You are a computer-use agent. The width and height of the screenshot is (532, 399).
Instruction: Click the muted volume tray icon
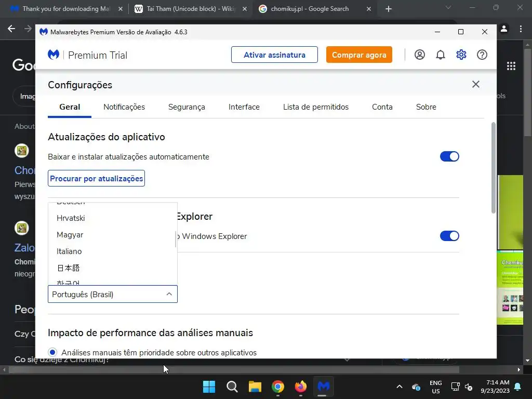[x=469, y=387]
